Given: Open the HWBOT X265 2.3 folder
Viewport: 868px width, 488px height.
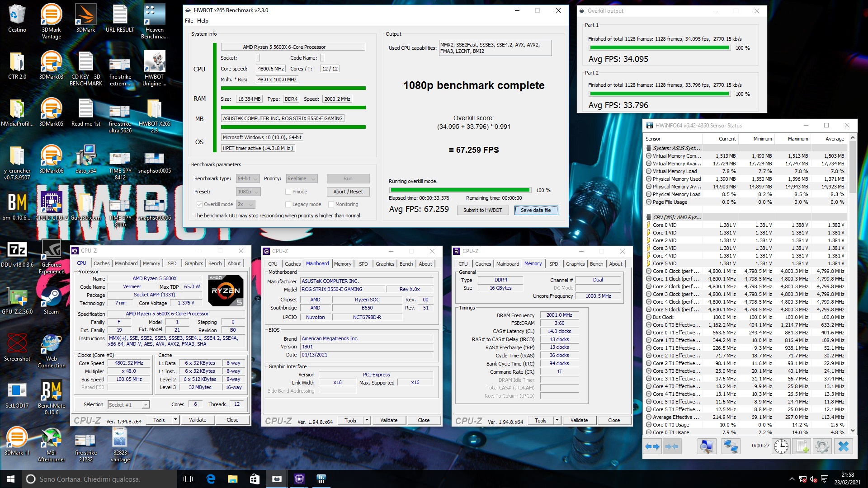Looking at the screenshot, I should coord(154,116).
